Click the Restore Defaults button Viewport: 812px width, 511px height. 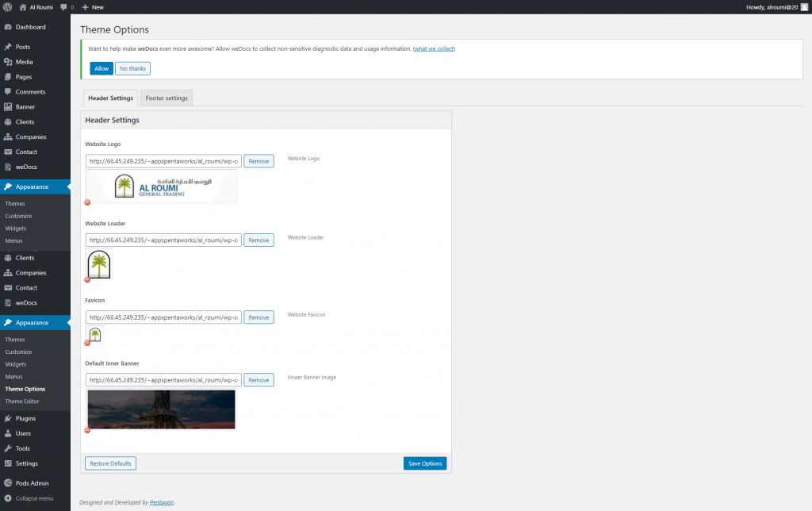[x=111, y=463]
